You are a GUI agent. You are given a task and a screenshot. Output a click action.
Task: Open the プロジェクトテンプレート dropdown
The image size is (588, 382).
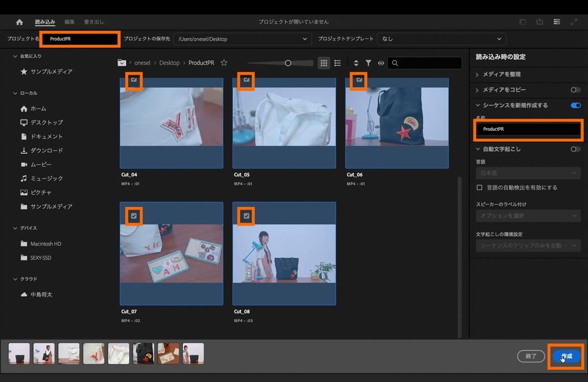[441, 39]
